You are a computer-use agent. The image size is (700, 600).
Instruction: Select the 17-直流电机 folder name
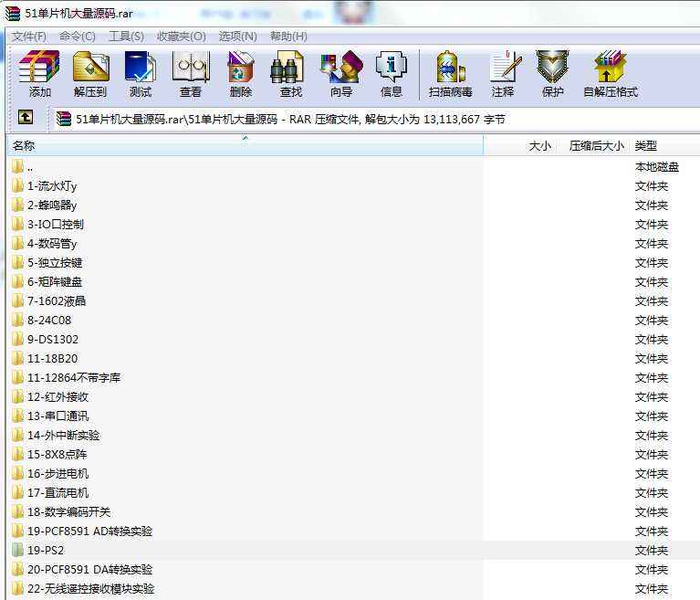tap(58, 493)
